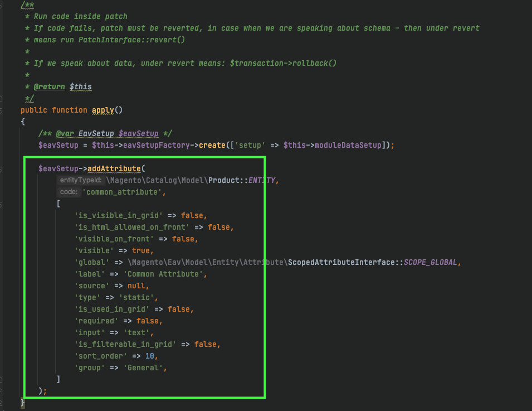Screen dimensions: 532x411
Task: Click the 'entityTypeId:' parameter hint
Action: point(81,180)
